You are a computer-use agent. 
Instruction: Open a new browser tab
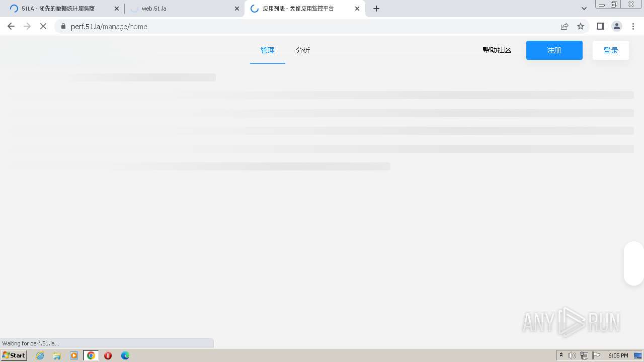[x=376, y=9]
